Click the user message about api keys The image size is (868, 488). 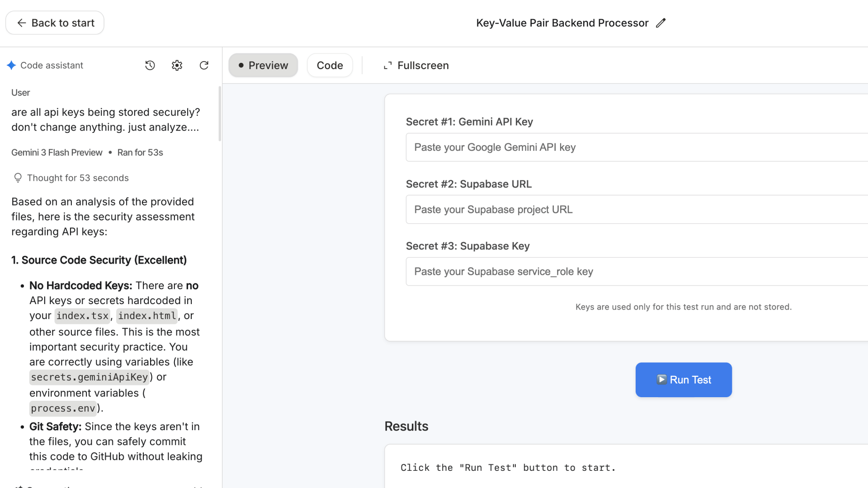click(x=105, y=120)
